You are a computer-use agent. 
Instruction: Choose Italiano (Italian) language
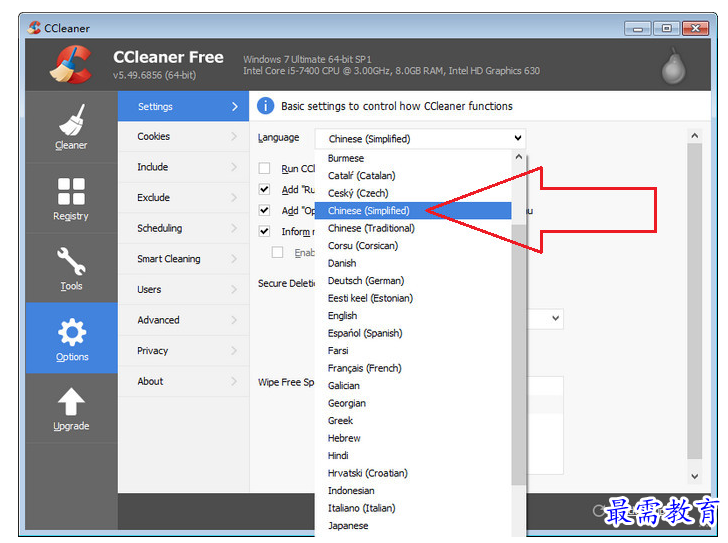[x=413, y=508]
